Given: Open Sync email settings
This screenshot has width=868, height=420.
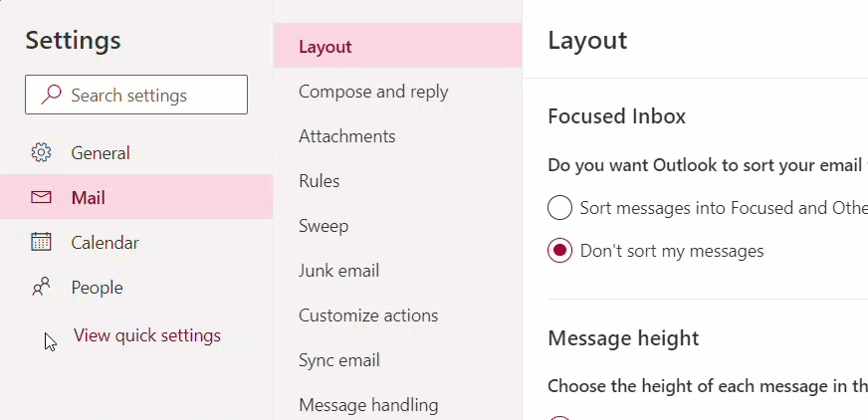Looking at the screenshot, I should tap(397, 360).
